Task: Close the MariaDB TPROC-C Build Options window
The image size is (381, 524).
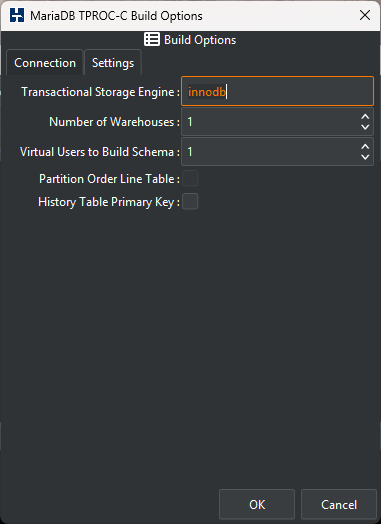Action: [365, 15]
